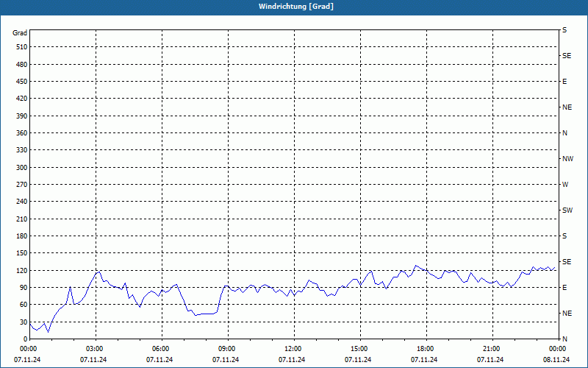
Task: Click the 08.11.24 date label
Action: coord(556,360)
